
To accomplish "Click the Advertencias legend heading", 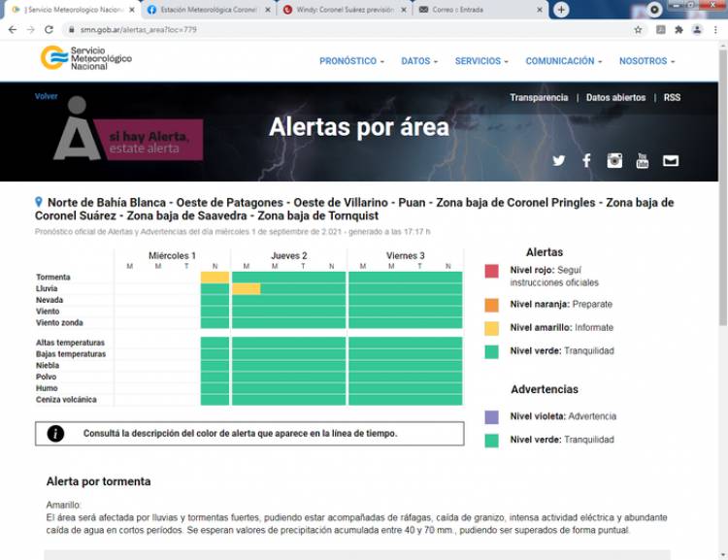I will coord(545,389).
